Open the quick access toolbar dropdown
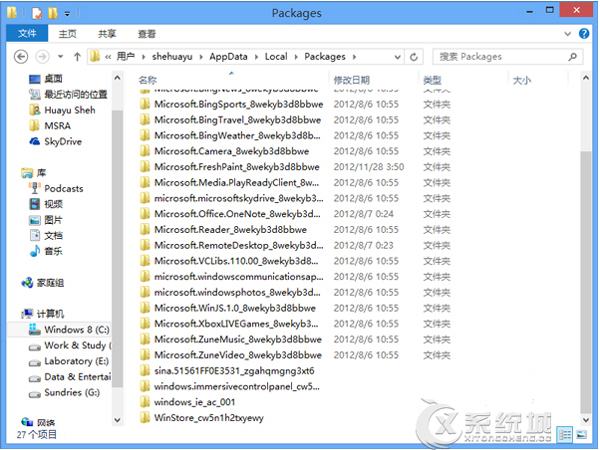 pos(67,14)
